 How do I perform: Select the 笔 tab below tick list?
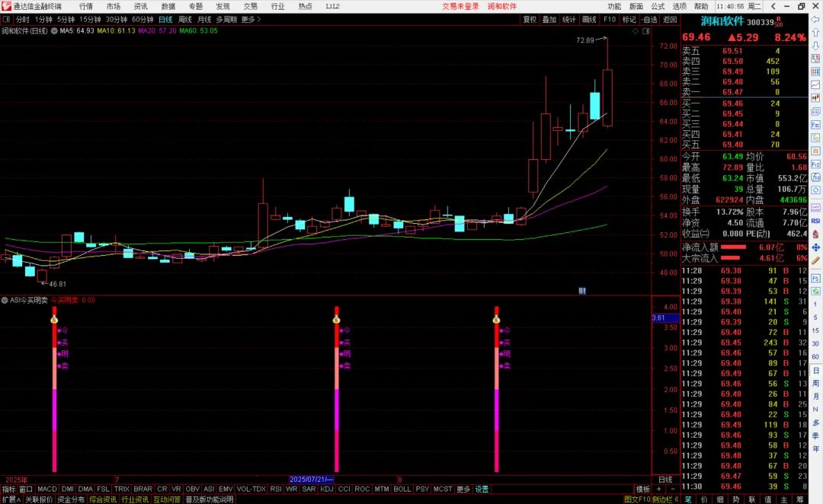(688, 499)
